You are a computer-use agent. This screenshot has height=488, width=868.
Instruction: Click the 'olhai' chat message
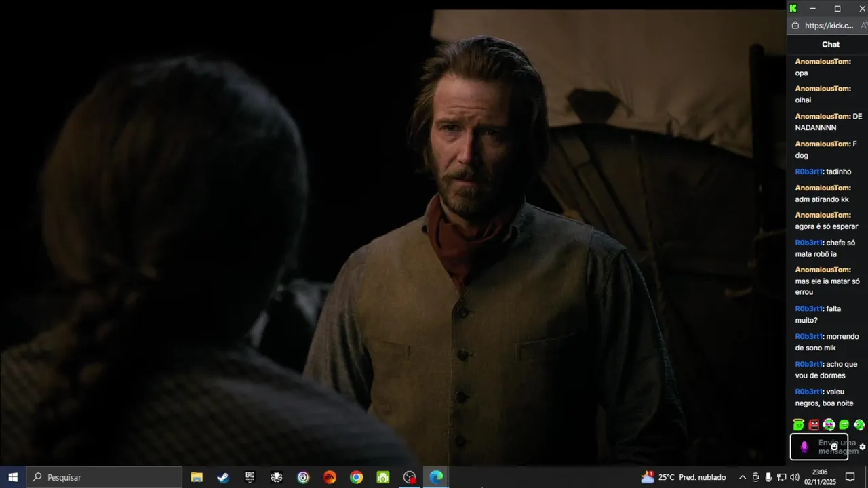[x=803, y=100]
